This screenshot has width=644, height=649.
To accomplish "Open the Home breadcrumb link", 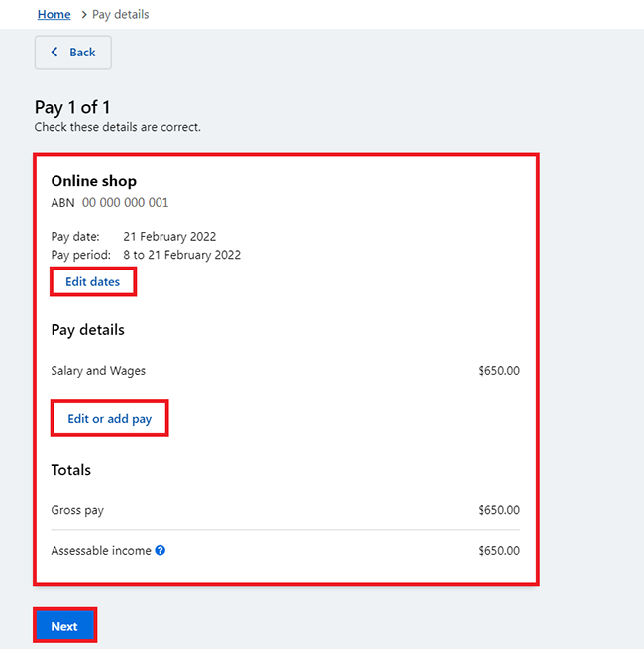I will (54, 14).
